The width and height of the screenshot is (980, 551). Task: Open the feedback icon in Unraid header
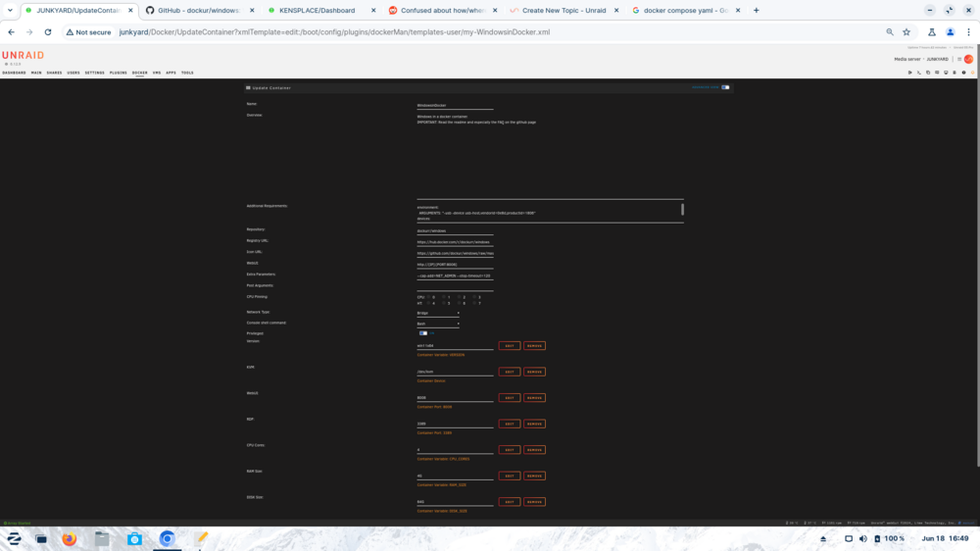tap(937, 73)
